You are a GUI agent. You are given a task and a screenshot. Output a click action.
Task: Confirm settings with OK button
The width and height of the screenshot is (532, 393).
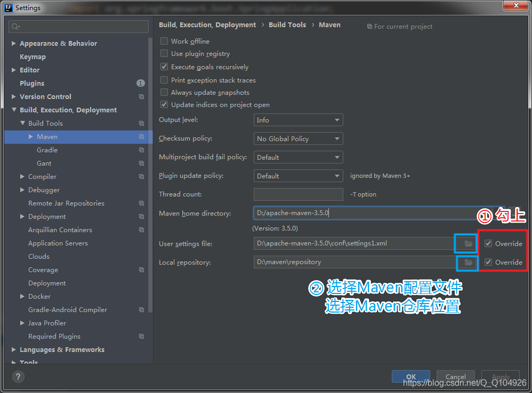[411, 376]
